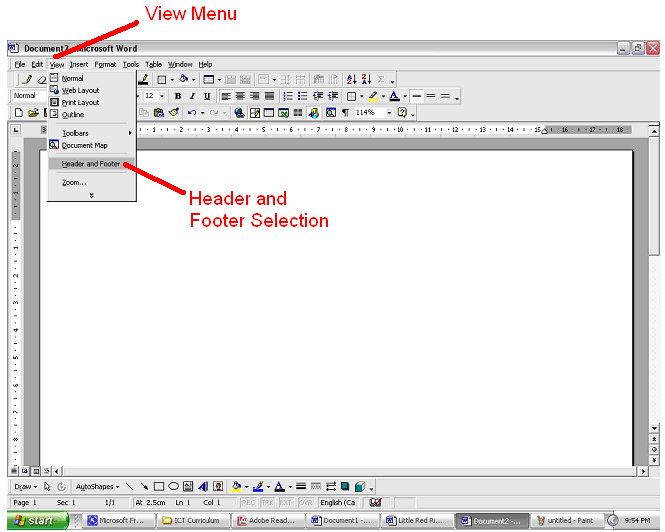Select the Rectangle drawing tool
The image size is (665, 532).
pyautogui.click(x=159, y=487)
